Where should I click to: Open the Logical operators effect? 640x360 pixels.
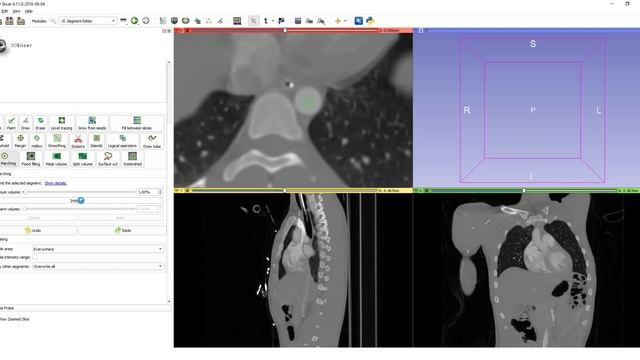122,141
